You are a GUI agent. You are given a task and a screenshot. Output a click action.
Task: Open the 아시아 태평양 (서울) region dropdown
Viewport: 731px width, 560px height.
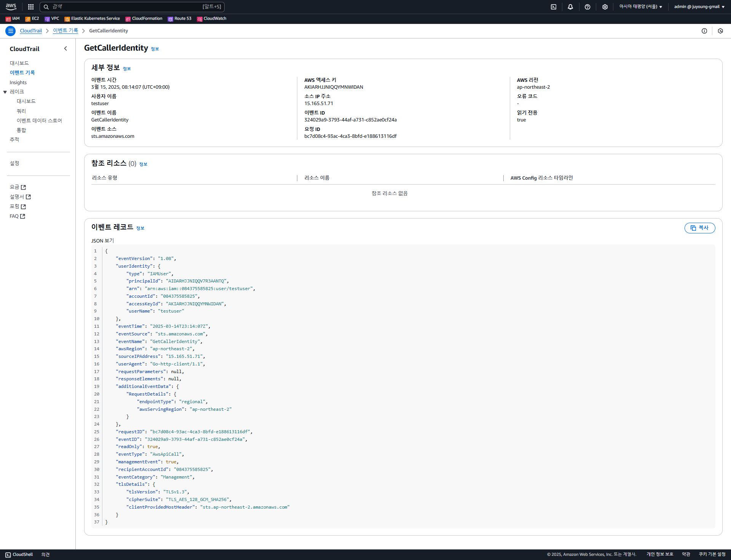(641, 7)
